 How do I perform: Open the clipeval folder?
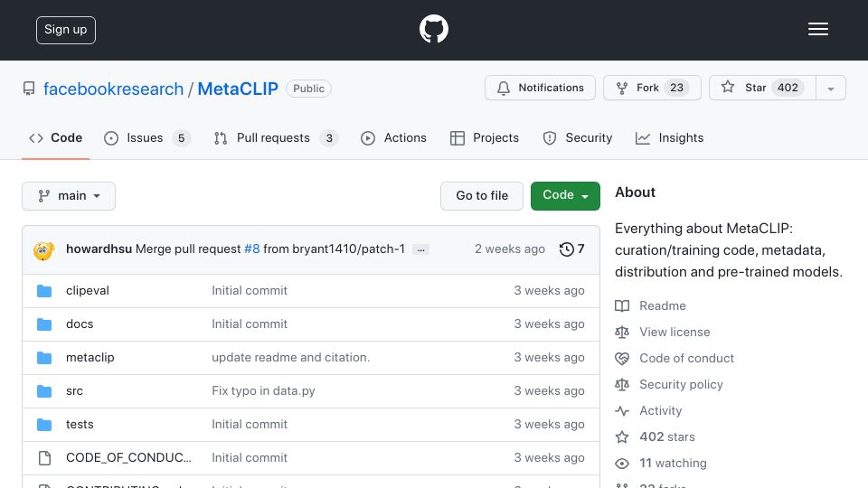click(88, 290)
